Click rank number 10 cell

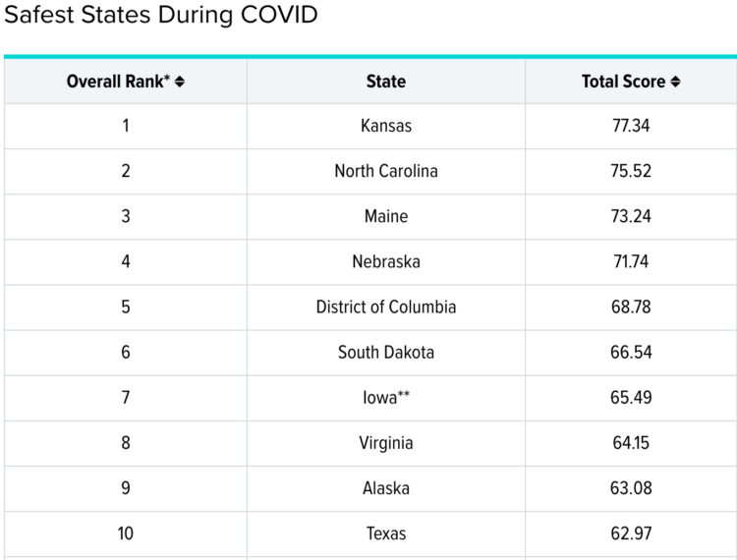pos(126,533)
